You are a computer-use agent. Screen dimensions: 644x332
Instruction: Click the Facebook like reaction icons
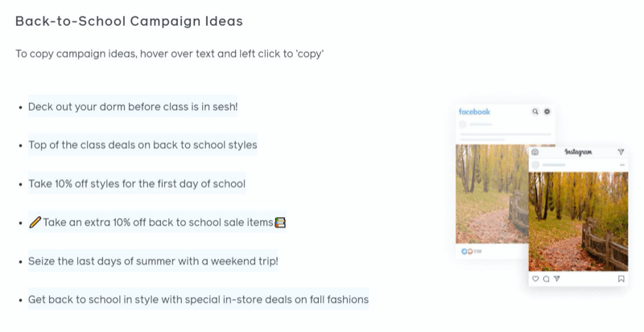(x=467, y=251)
